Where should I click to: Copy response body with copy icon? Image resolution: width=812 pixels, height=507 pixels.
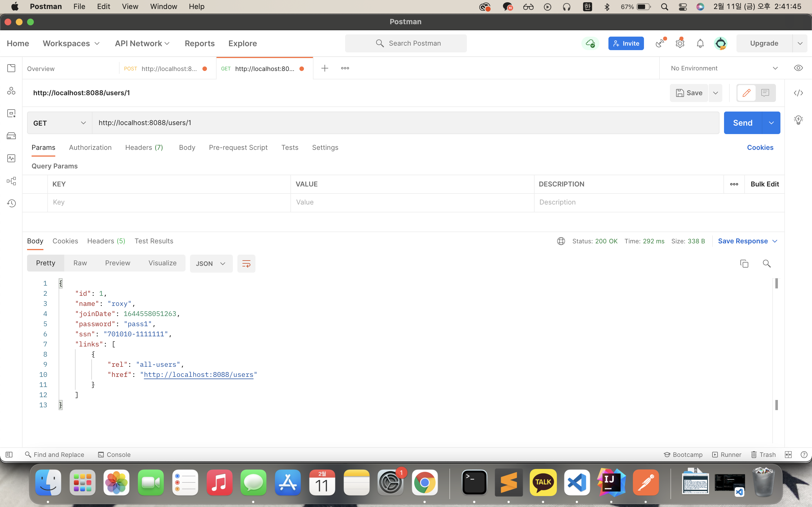(744, 264)
